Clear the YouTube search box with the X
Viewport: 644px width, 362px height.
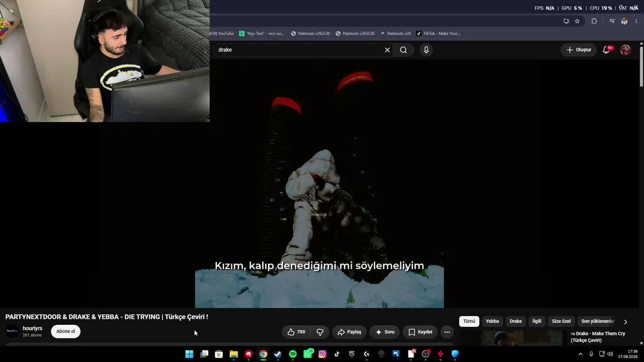click(387, 50)
